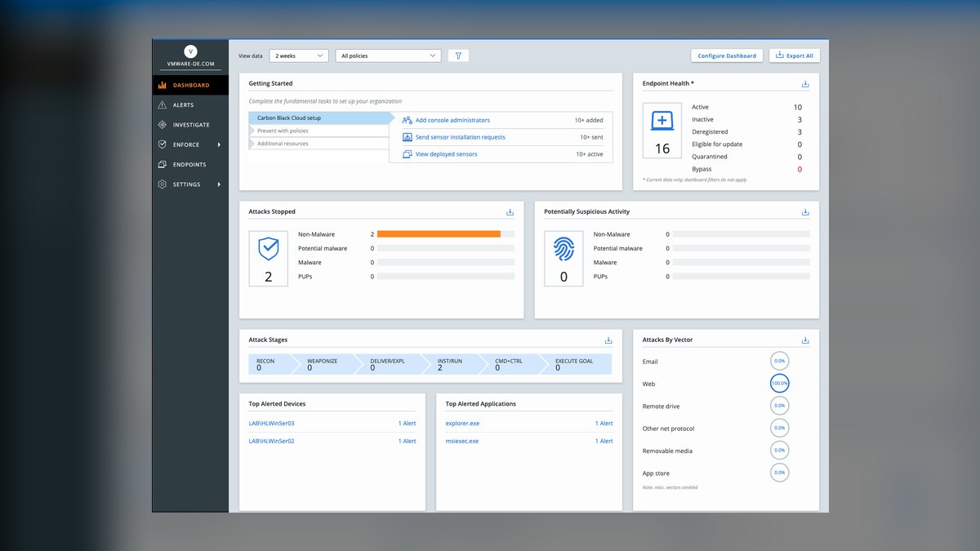
Task: Open the Dashboard menu item
Action: pos(190,85)
